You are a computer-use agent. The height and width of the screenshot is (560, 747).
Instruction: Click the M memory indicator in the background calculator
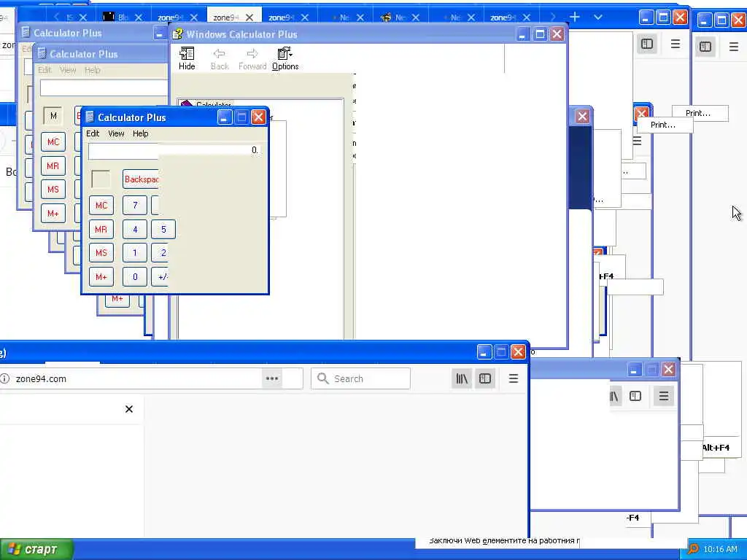[x=53, y=116]
